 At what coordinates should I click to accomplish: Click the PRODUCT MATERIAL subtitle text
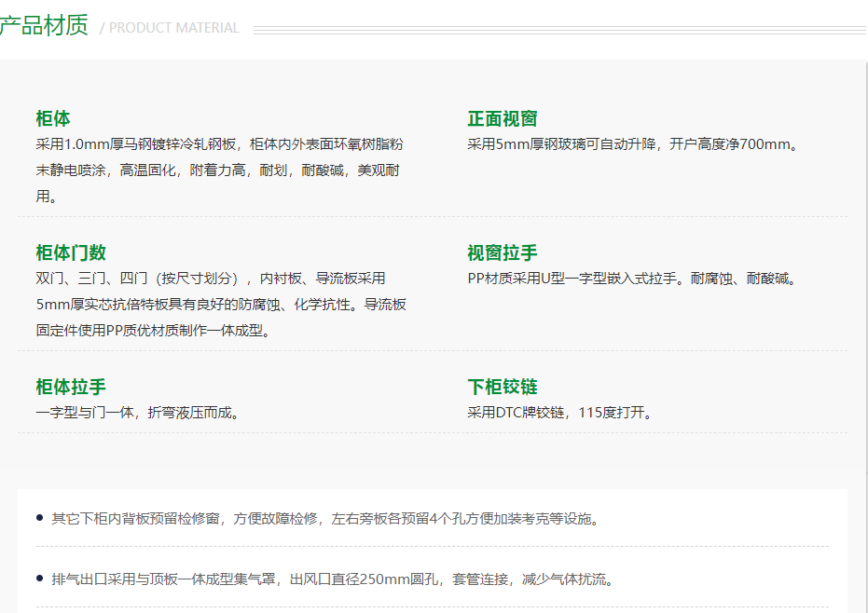[x=173, y=28]
